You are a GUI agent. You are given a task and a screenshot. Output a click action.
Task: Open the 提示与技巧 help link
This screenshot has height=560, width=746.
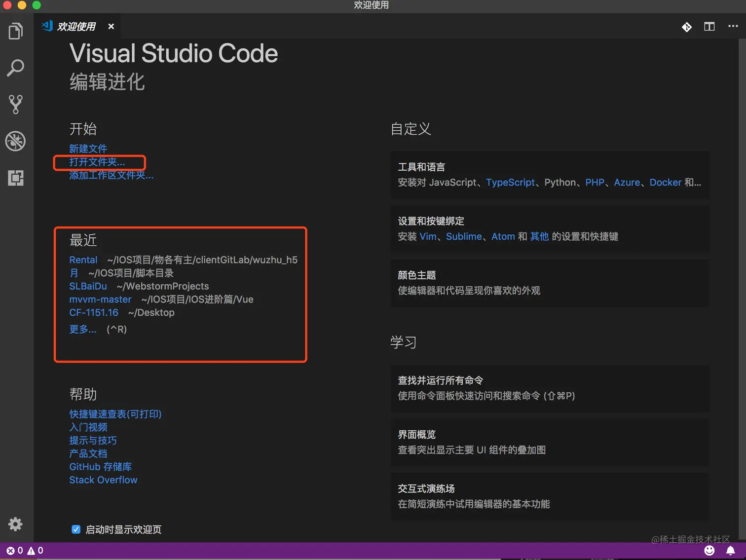[93, 440]
